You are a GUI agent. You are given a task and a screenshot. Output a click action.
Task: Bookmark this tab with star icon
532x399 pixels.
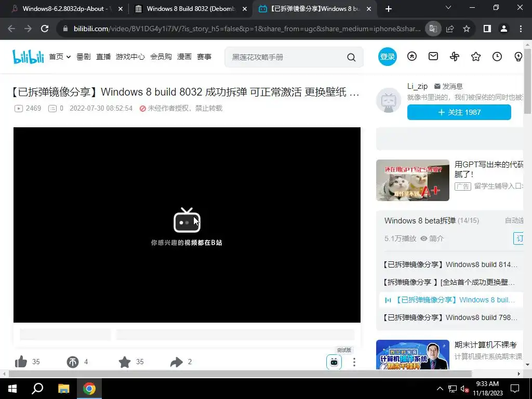pos(467,29)
